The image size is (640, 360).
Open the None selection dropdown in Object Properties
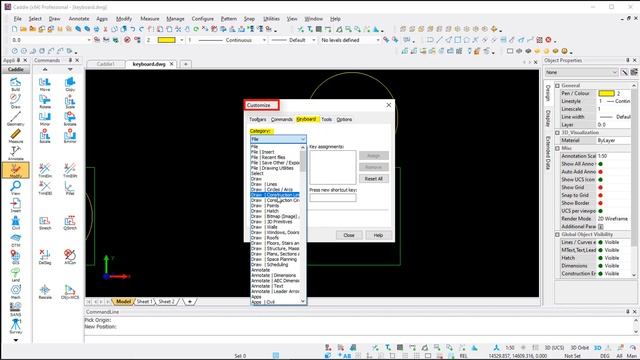click(582, 72)
